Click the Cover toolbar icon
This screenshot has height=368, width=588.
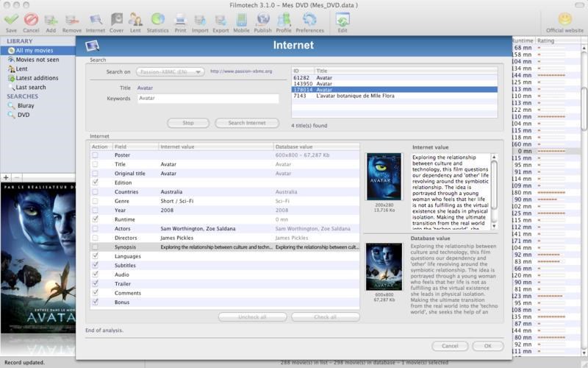(116, 20)
